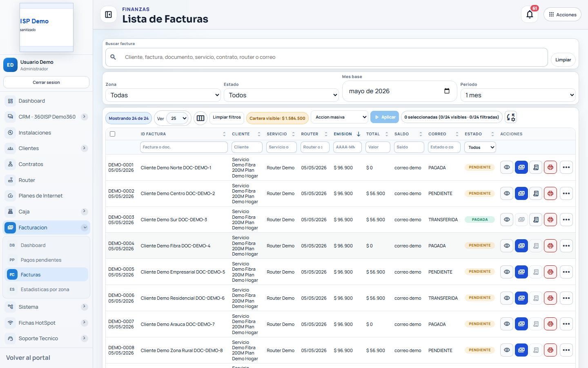View details of invoice DEMO-0004 via eye icon
Viewport: 588px width, 368px height.
[507, 246]
